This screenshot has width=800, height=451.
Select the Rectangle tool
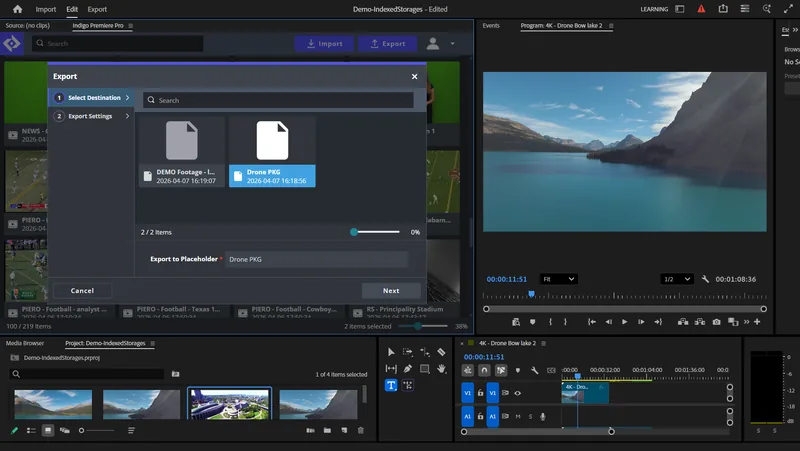[424, 368]
